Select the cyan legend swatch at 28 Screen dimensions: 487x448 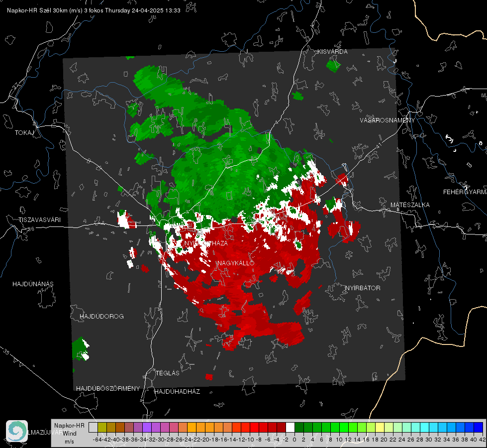pyautogui.click(x=425, y=427)
